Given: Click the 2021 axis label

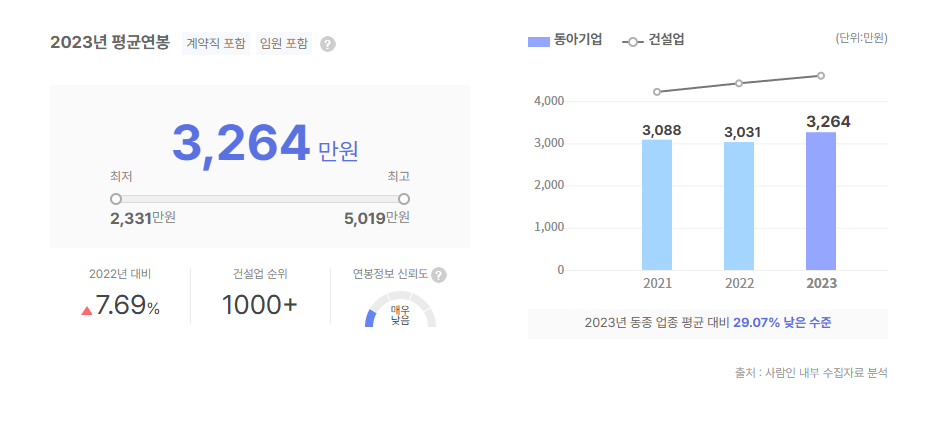Looking at the screenshot, I should [657, 284].
